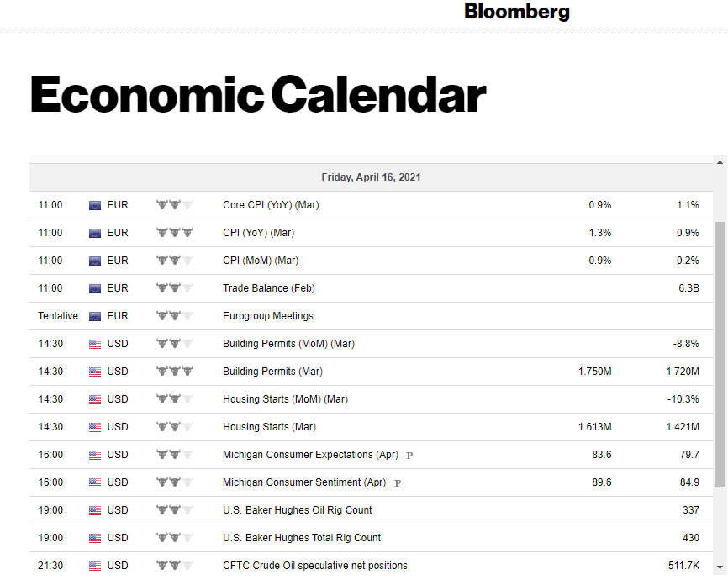Click the Bloomberg logo at the top
The image size is (728, 585).
pyautogui.click(x=516, y=12)
